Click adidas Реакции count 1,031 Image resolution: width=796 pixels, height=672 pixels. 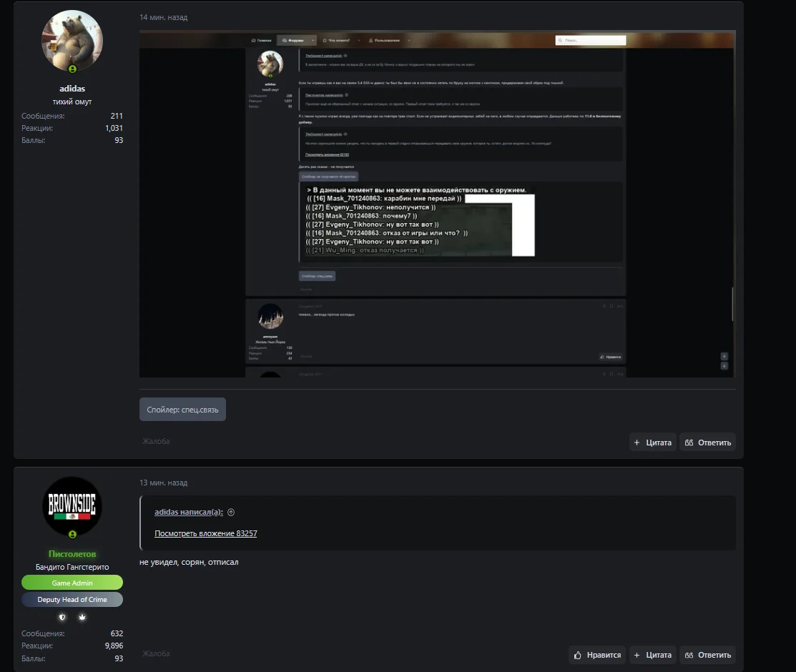pyautogui.click(x=114, y=128)
